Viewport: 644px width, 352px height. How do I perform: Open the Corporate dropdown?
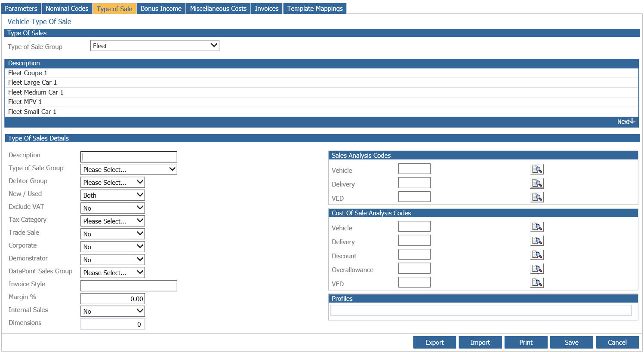[x=113, y=247]
